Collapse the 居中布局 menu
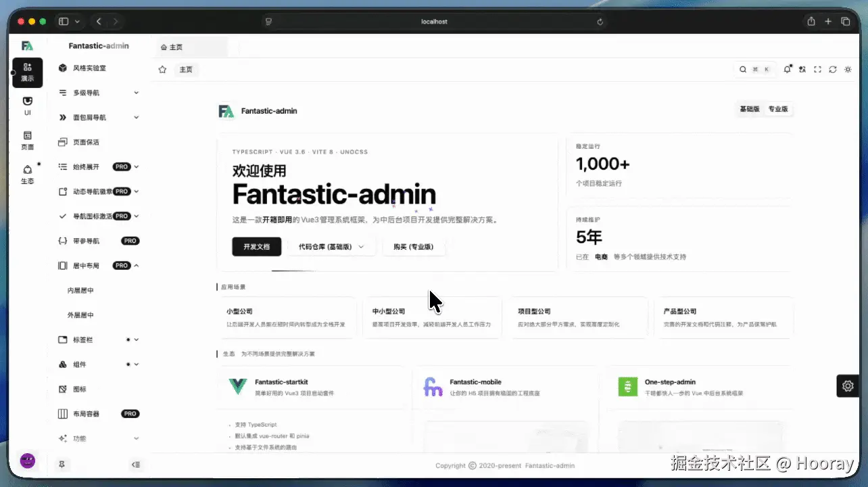This screenshot has height=487, width=868. click(99, 266)
